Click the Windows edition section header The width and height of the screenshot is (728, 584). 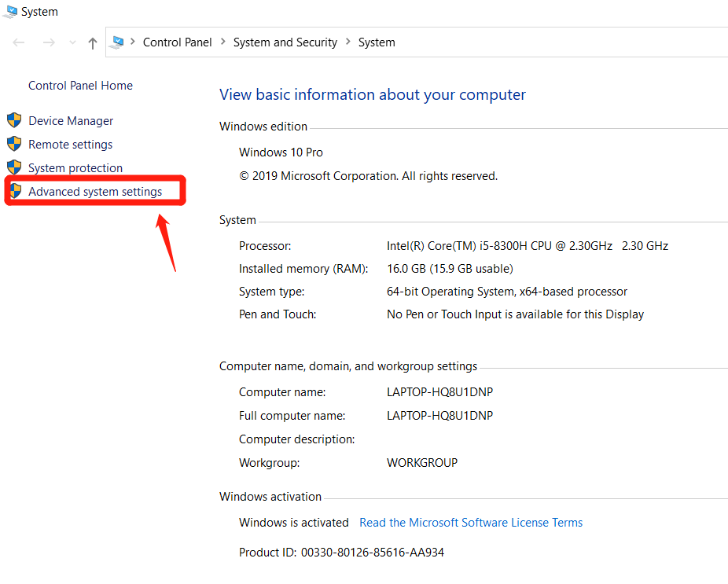[263, 127]
